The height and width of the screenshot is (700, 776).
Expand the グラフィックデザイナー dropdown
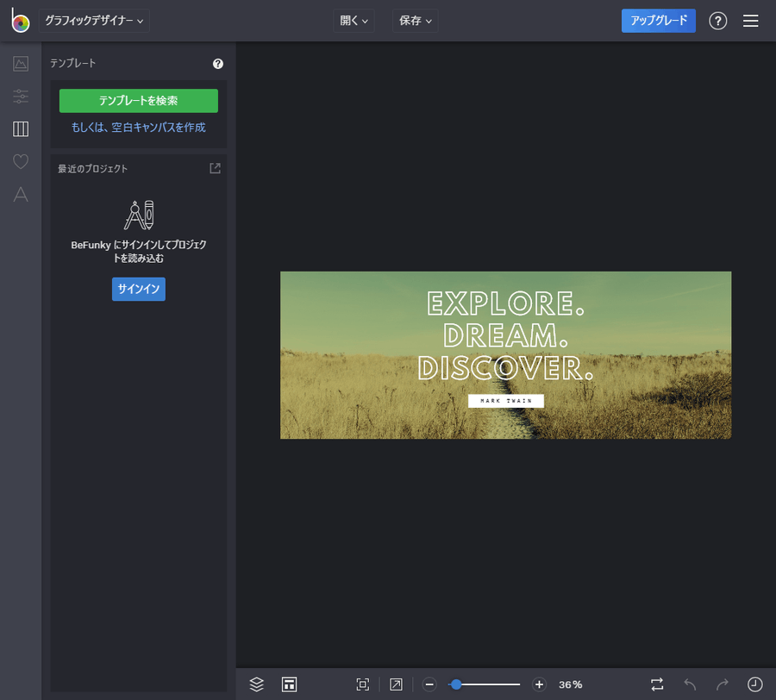point(94,21)
